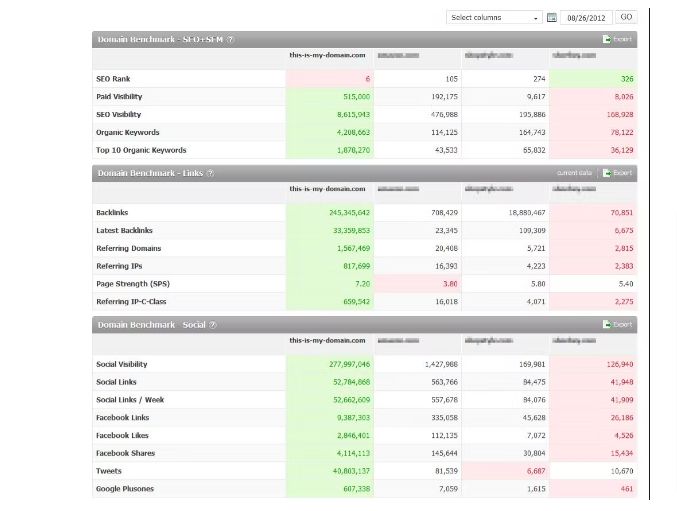Select Paid Visibility value 515,000
The height and width of the screenshot is (511, 677).
pos(357,97)
